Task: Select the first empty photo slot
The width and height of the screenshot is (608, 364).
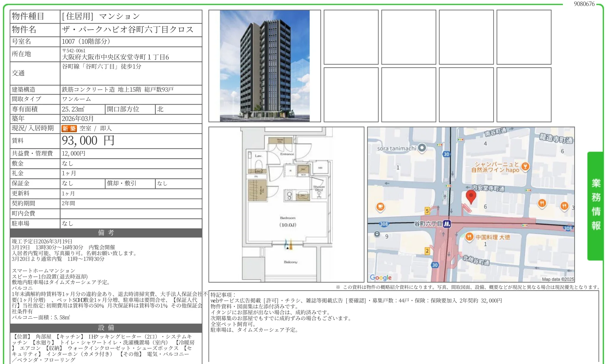Action: 351,37
